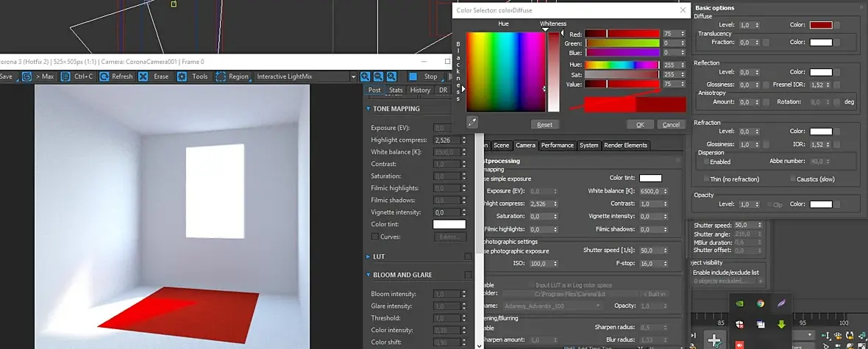
Task: Click the Diffuse red color swatch
Action: coord(821,26)
